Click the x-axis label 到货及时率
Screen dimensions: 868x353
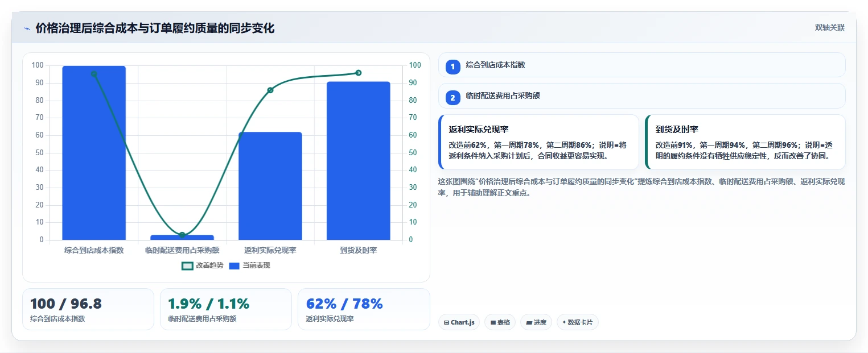tap(359, 250)
